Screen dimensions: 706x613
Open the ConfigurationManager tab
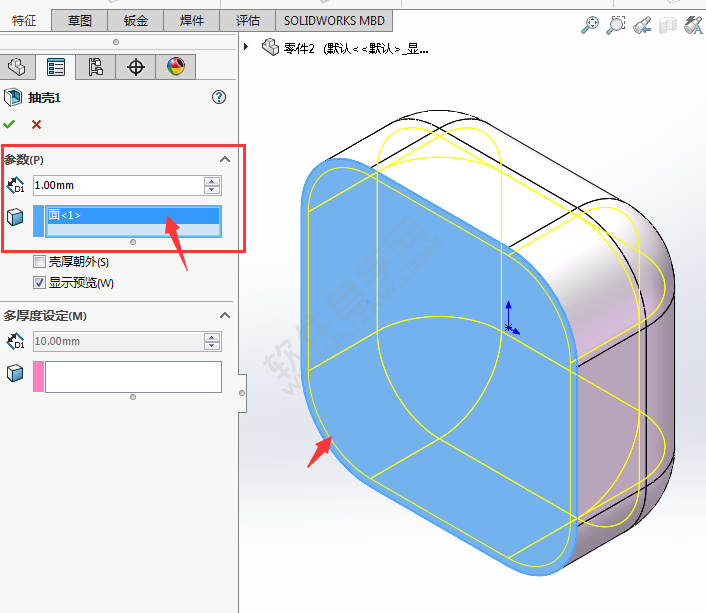[95, 67]
